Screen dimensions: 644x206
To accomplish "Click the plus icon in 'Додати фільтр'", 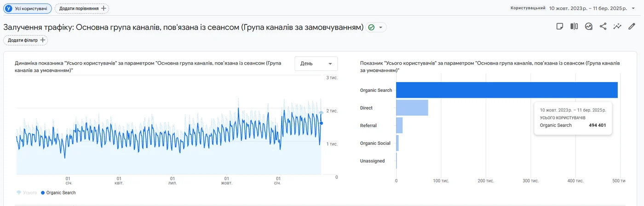I will click(43, 40).
